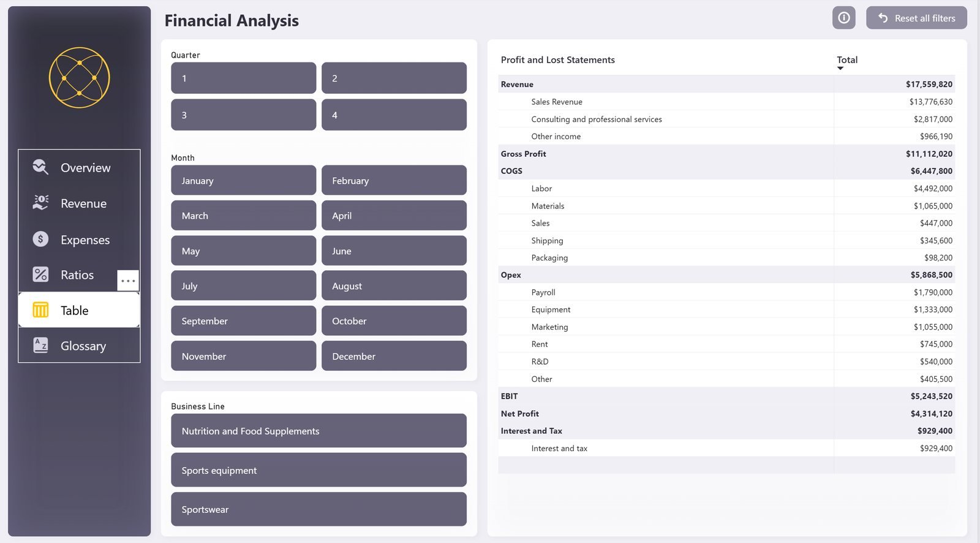The width and height of the screenshot is (980, 543).
Task: Click the Profit and Lost Statements header
Action: [x=558, y=60]
